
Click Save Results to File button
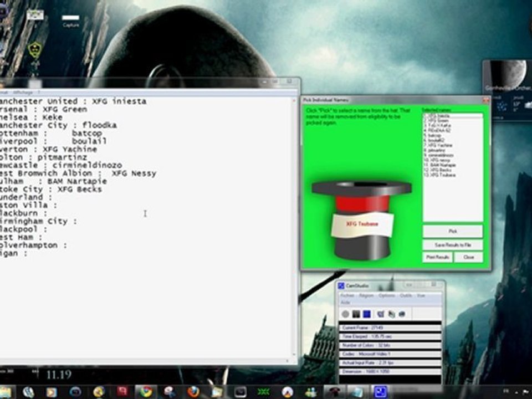click(x=453, y=245)
